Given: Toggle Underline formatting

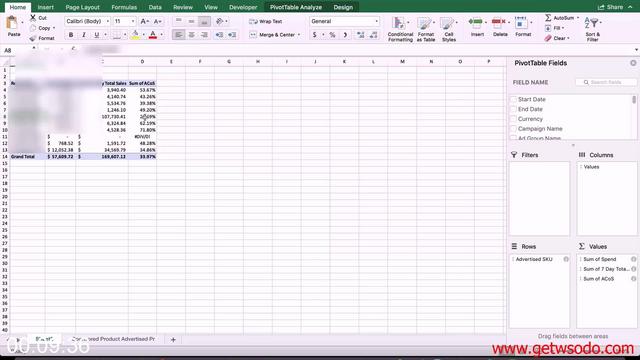Looking at the screenshot, I should point(96,35).
